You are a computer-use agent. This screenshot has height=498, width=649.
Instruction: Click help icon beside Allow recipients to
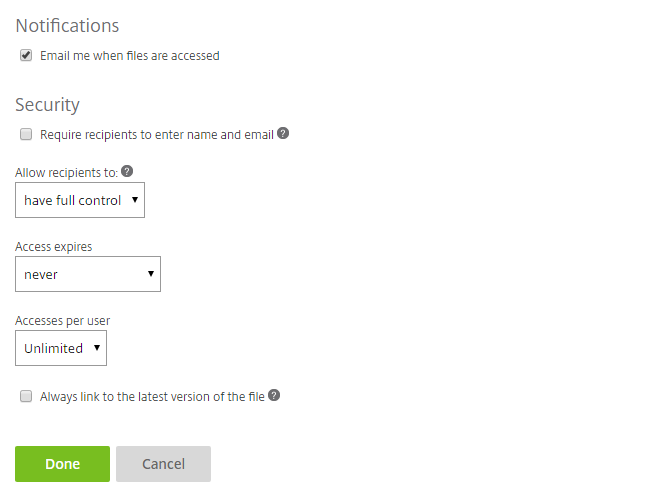(127, 171)
